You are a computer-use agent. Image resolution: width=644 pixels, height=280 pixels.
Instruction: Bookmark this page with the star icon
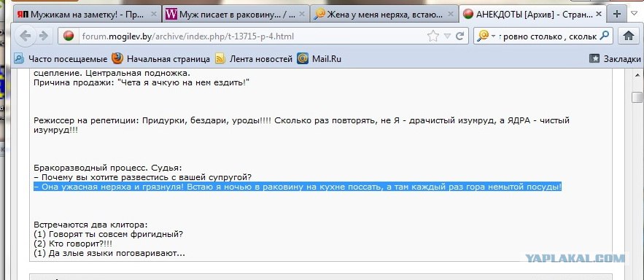pos(433,36)
